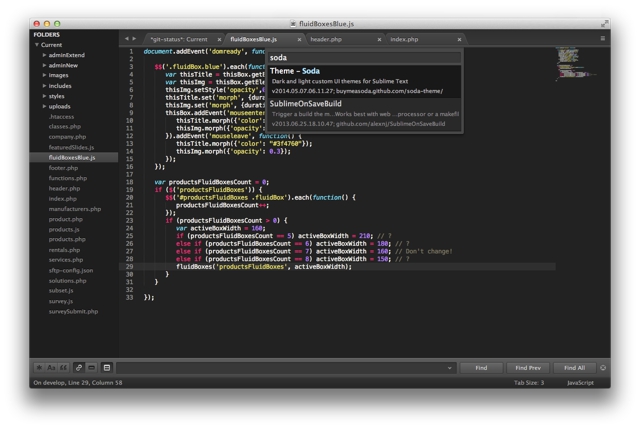Viewport: 640px width, 429px height.
Task: Close the git-status Current tab
Action: click(x=219, y=40)
